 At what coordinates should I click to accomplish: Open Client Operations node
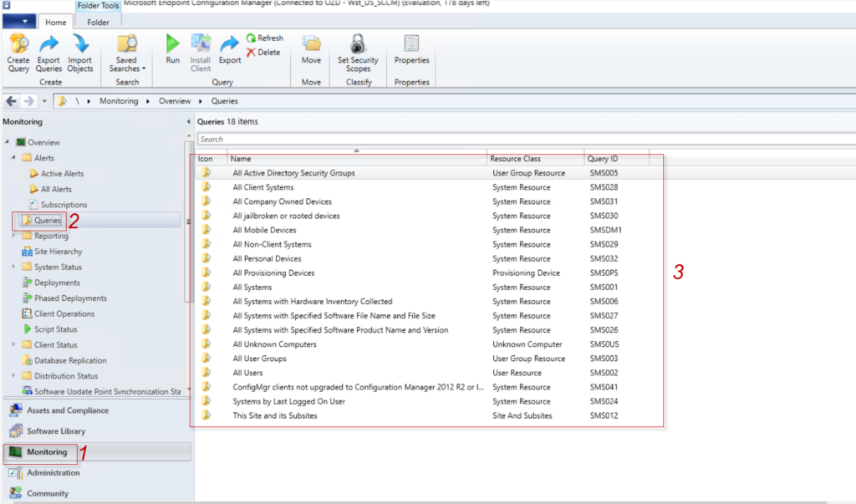[x=64, y=314]
